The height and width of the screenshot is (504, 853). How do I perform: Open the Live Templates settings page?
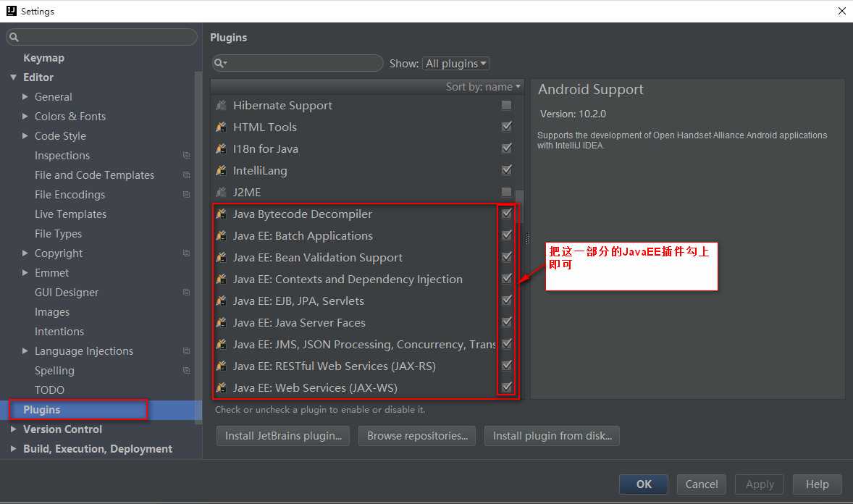click(70, 214)
